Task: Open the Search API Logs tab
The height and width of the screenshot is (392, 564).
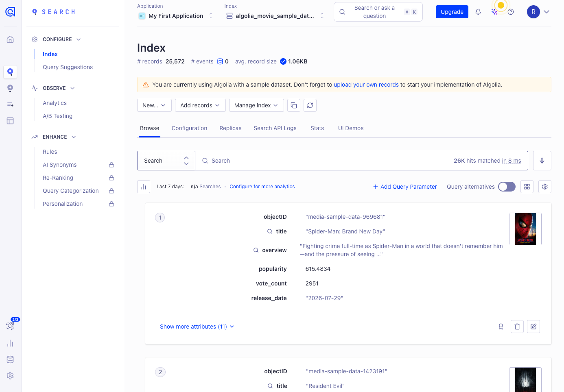Action: pyautogui.click(x=275, y=128)
